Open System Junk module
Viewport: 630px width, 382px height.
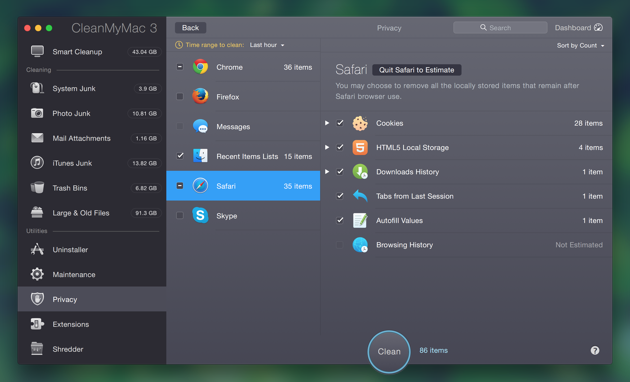click(92, 88)
